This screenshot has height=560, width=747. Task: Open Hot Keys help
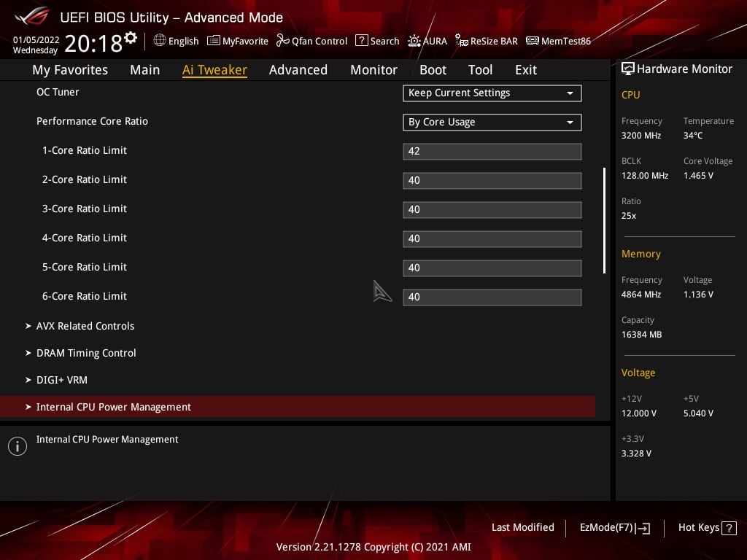tap(705, 527)
